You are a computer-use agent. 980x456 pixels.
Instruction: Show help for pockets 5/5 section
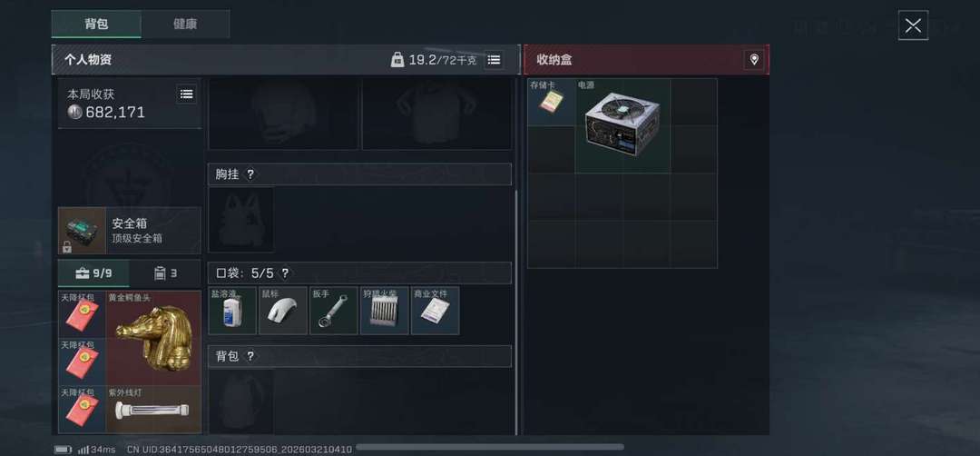point(285,273)
